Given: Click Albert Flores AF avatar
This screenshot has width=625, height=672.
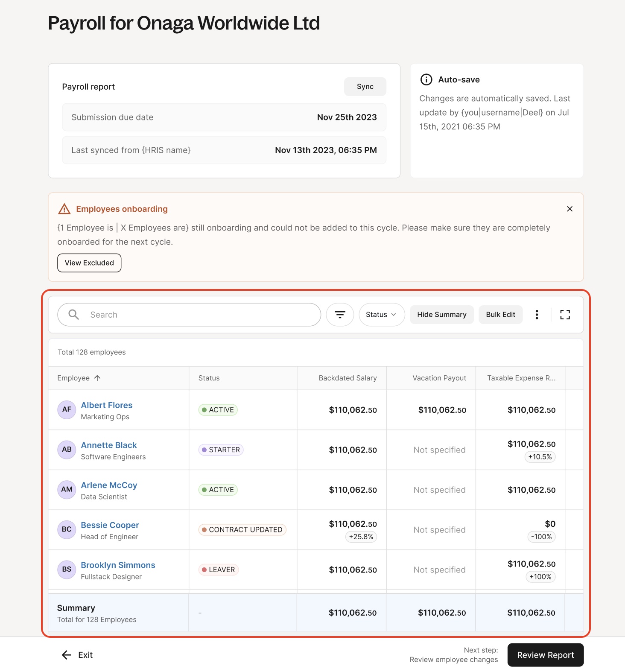Looking at the screenshot, I should pyautogui.click(x=67, y=410).
